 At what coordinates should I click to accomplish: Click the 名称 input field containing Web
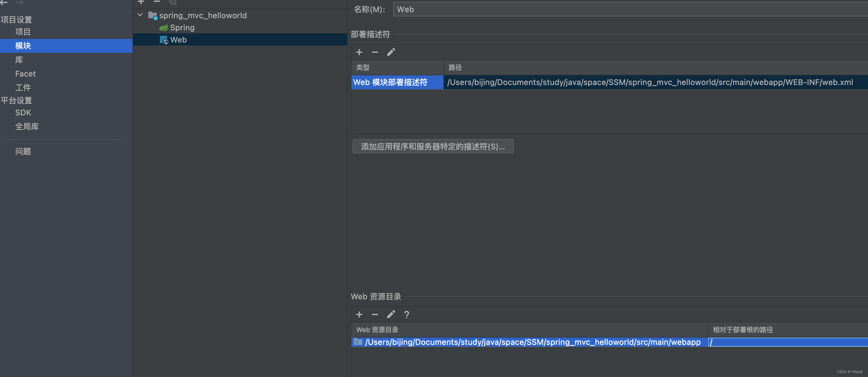click(x=630, y=9)
